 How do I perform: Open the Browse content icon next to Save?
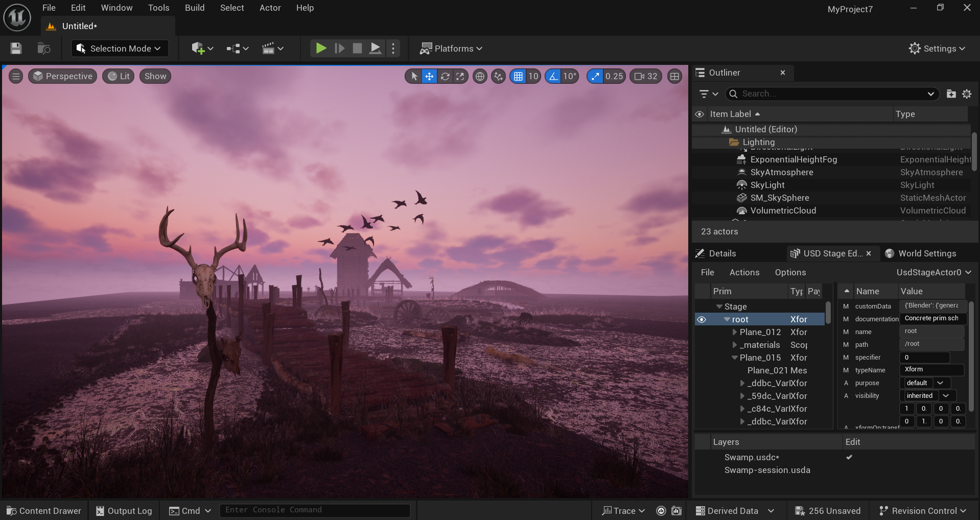pos(44,49)
